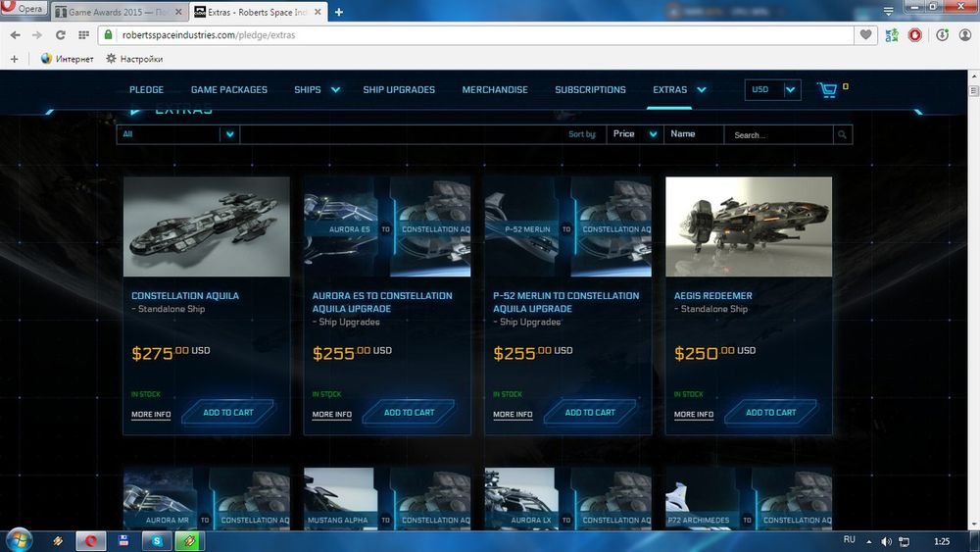
Task: Click the RU language indicator
Action: click(x=850, y=539)
